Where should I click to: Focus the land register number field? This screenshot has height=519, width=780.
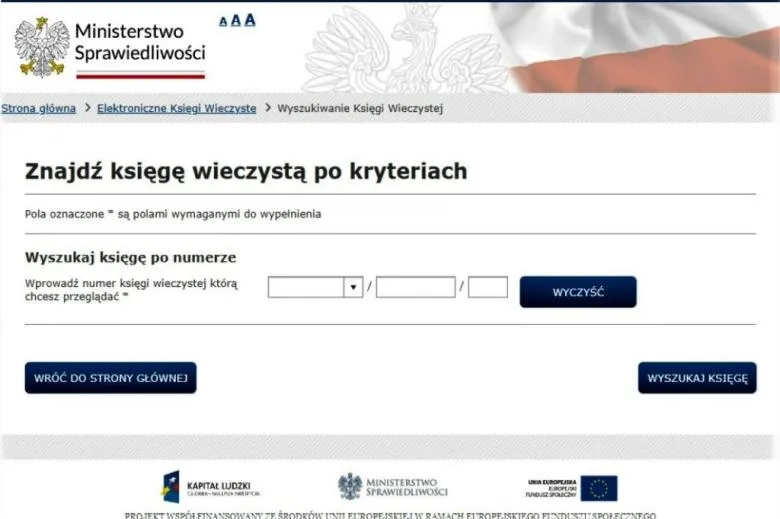click(416, 287)
